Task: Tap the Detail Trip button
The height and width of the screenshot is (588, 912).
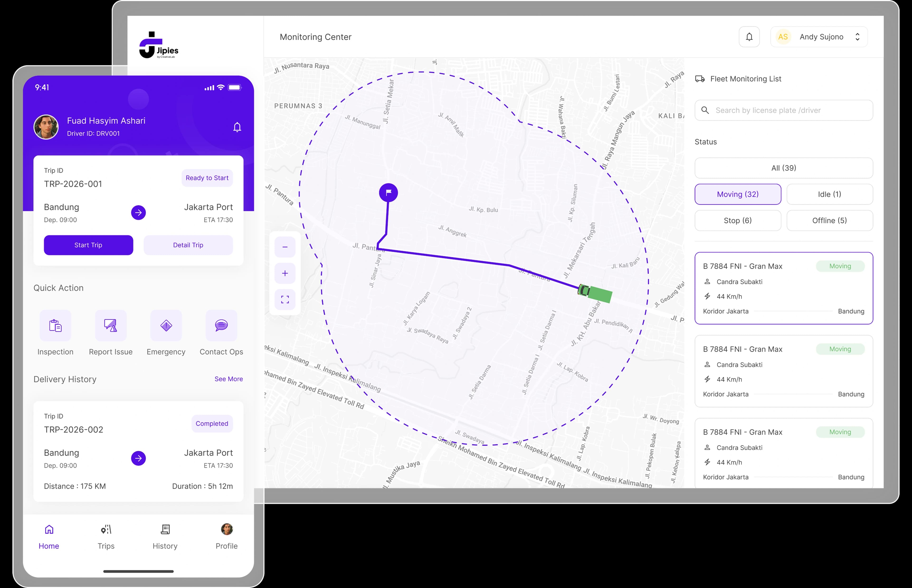Action: tap(188, 245)
